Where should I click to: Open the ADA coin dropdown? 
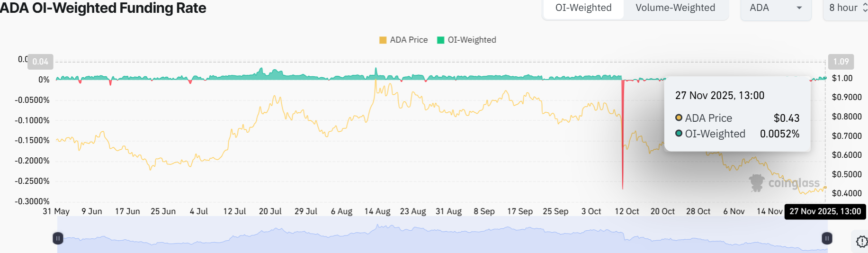pyautogui.click(x=775, y=8)
